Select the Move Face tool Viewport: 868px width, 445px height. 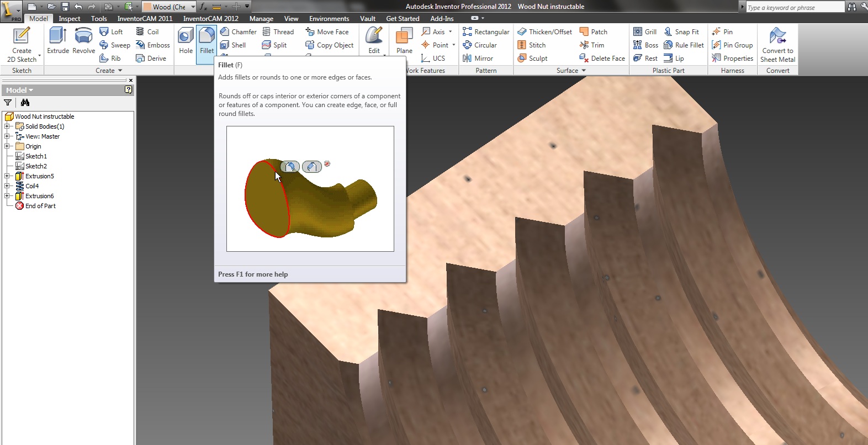(327, 32)
